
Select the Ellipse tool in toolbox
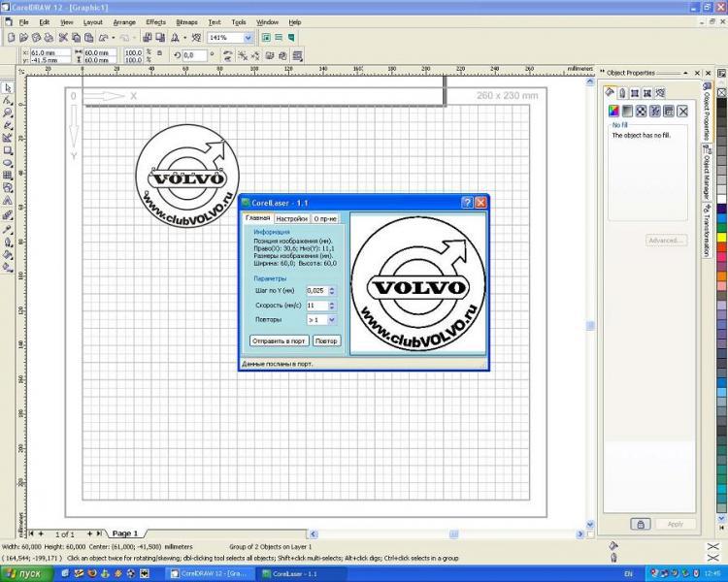[x=8, y=163]
